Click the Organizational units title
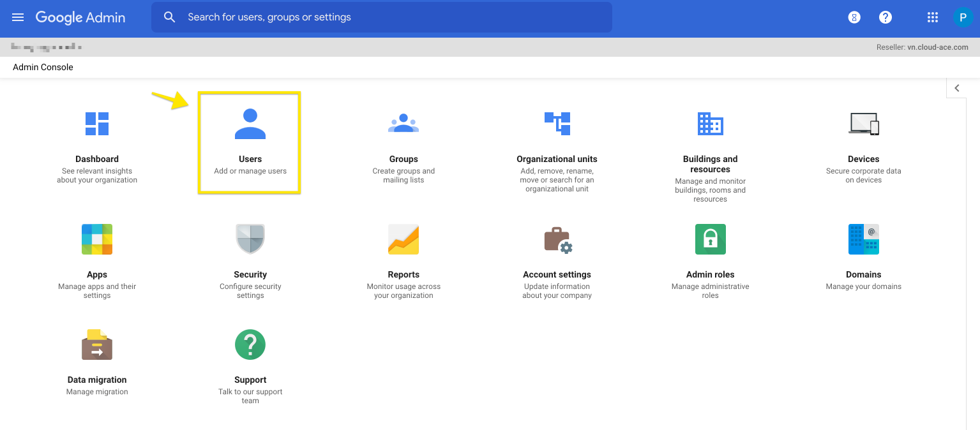Image resolution: width=980 pixels, height=430 pixels. coord(557,159)
